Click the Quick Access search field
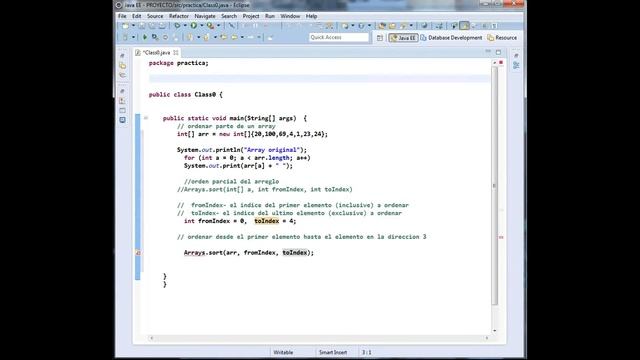The image size is (640, 360). coord(339,38)
